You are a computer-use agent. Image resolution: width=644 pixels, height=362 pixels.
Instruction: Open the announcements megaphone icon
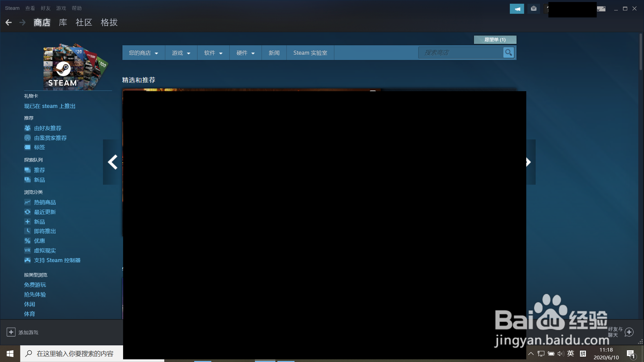coord(517,9)
